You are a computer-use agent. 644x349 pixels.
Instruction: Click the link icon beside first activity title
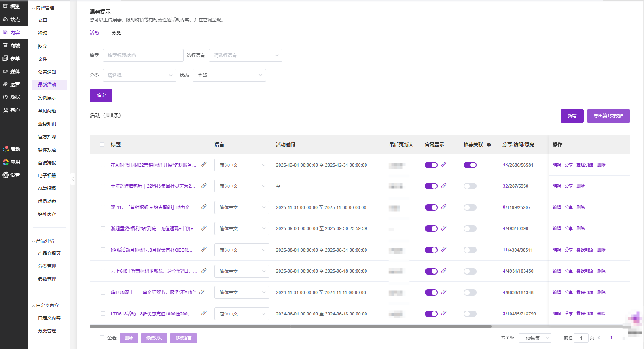(x=204, y=165)
